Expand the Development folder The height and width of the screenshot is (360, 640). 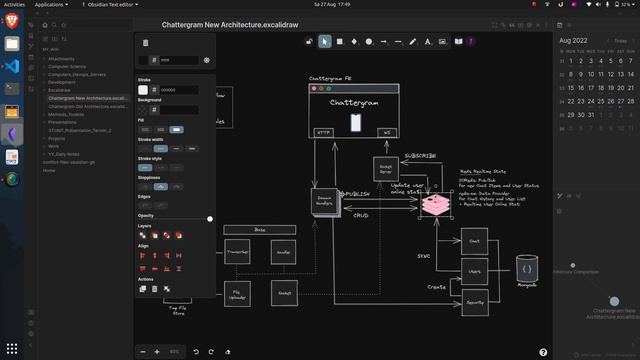tap(61, 82)
